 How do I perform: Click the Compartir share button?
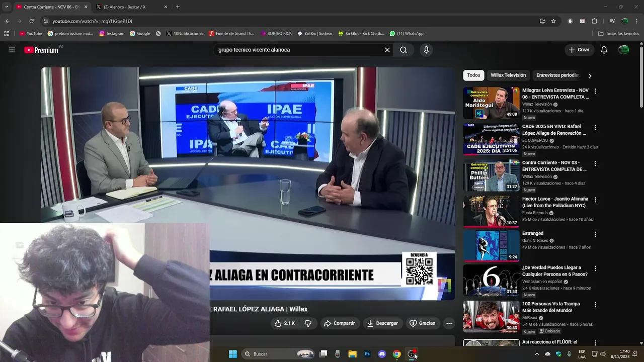[340, 323]
